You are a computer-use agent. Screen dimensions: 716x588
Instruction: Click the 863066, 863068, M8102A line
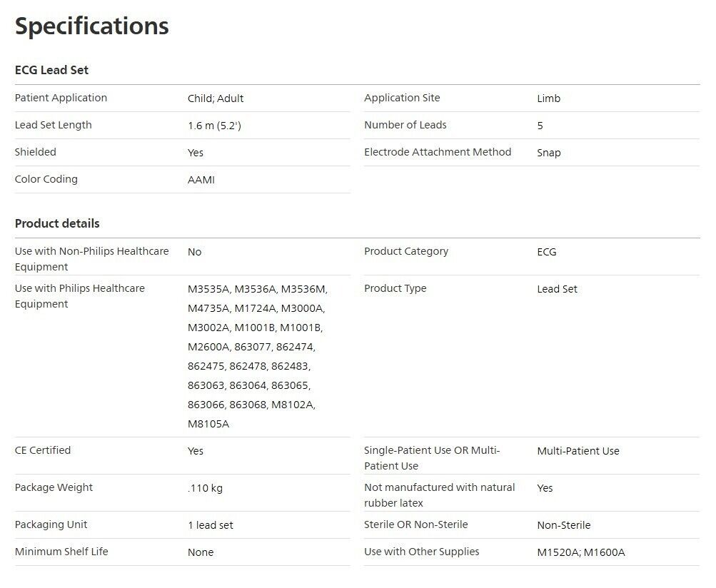point(251,405)
